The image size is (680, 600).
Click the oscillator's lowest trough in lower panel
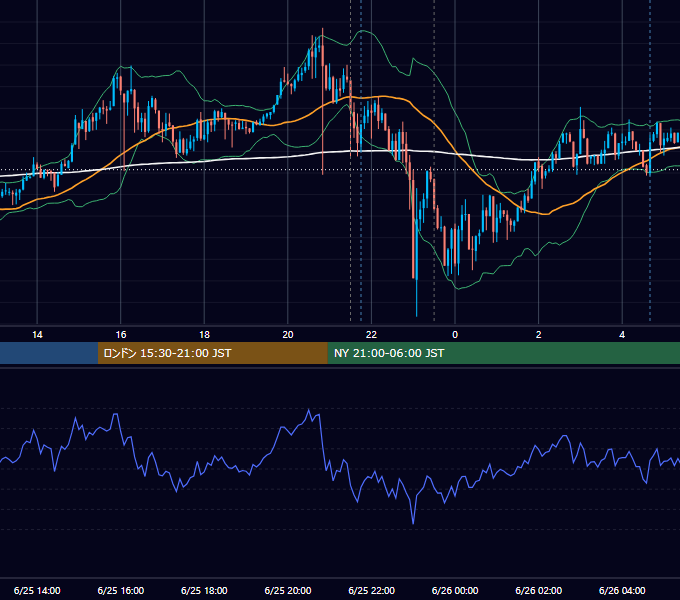413,523
